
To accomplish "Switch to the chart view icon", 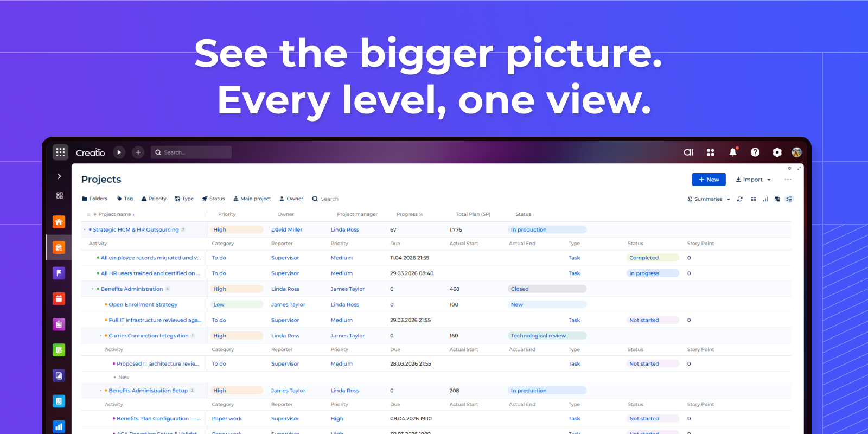I will click(765, 199).
